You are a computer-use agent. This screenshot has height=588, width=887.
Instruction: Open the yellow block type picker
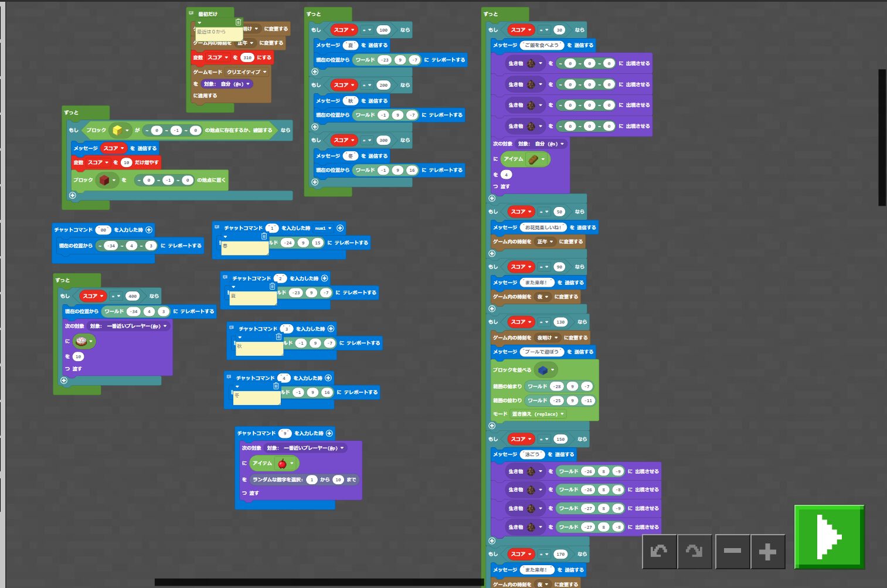[127, 130]
